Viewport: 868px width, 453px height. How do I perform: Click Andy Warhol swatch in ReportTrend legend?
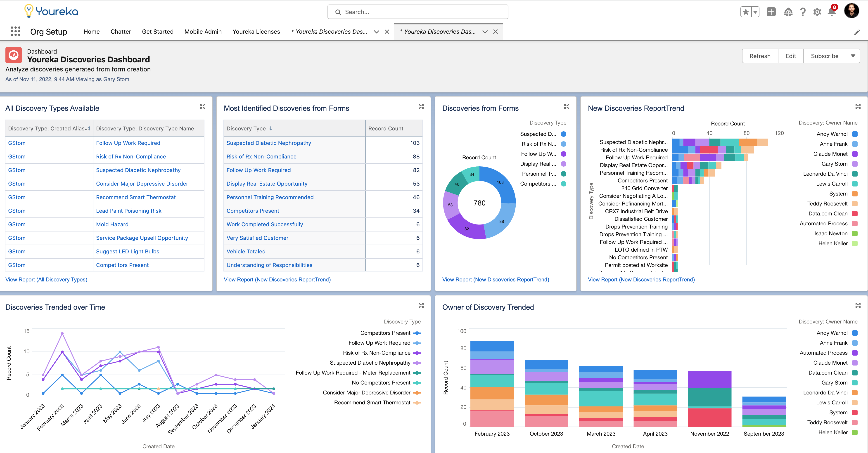(854, 134)
